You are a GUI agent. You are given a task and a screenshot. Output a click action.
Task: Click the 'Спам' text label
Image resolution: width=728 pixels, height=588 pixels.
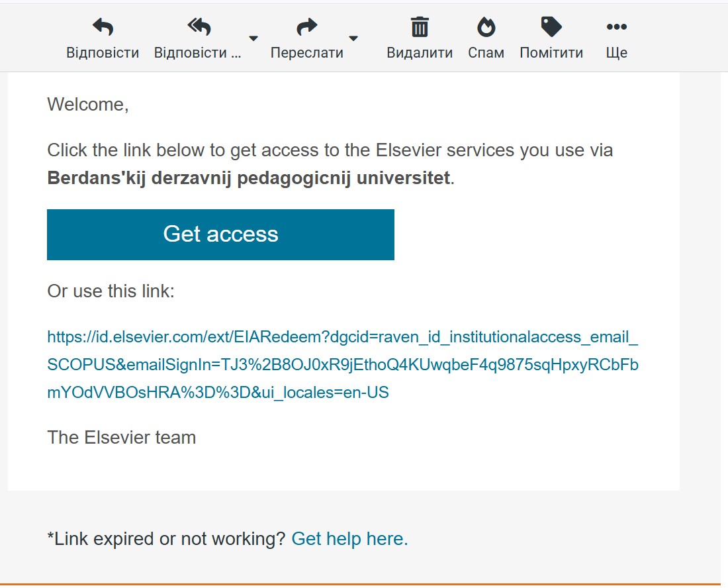tap(486, 53)
